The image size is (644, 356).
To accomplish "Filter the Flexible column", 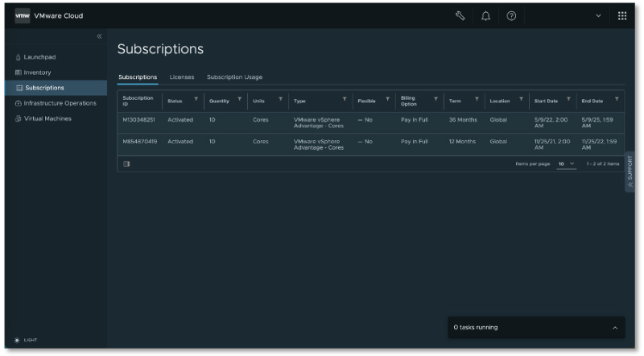I will tap(387, 99).
